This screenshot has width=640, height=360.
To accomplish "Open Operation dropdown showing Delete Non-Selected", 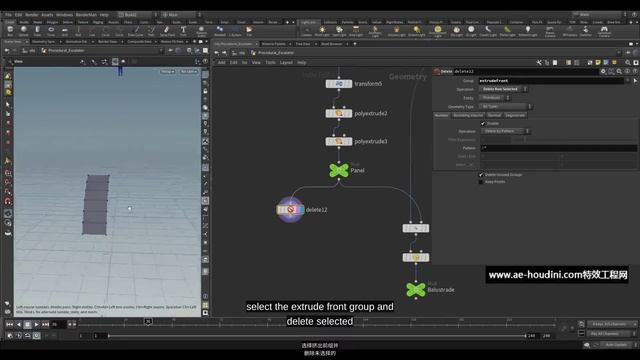I will 503,89.
